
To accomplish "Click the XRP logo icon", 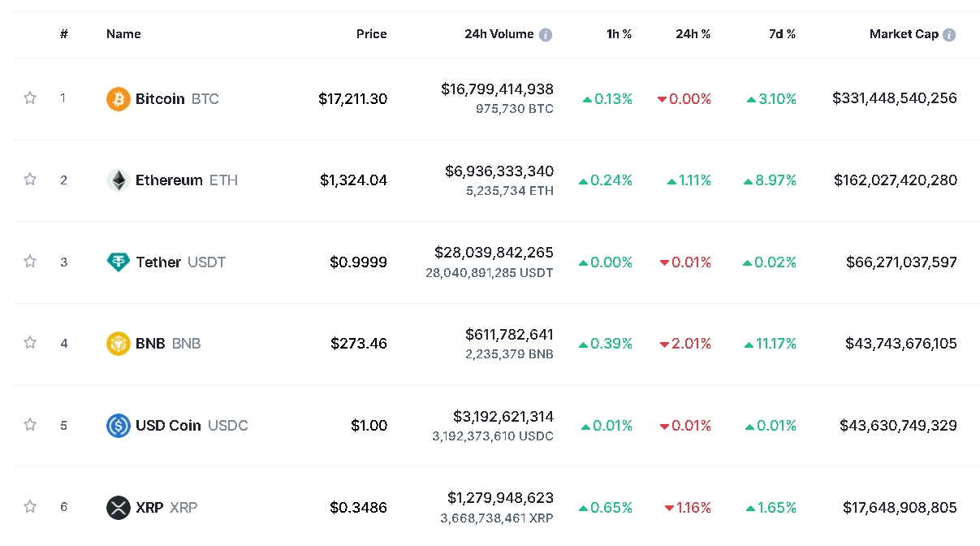I will (119, 508).
